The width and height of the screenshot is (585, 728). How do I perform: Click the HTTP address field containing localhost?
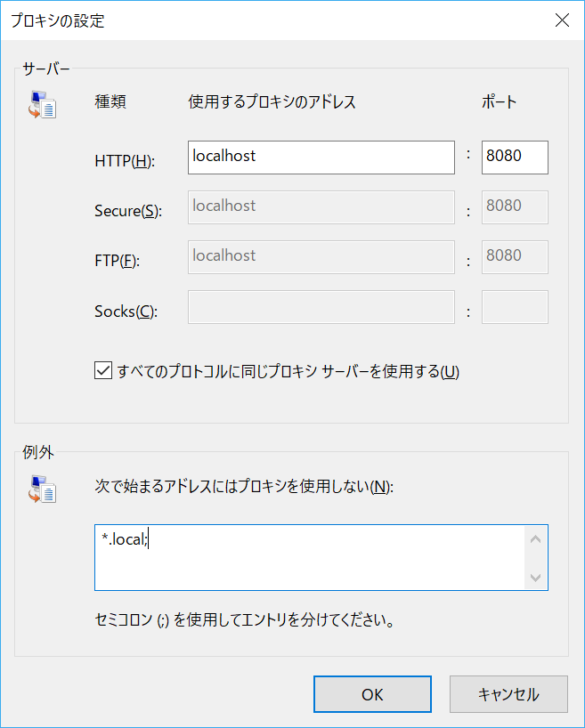tap(321, 157)
